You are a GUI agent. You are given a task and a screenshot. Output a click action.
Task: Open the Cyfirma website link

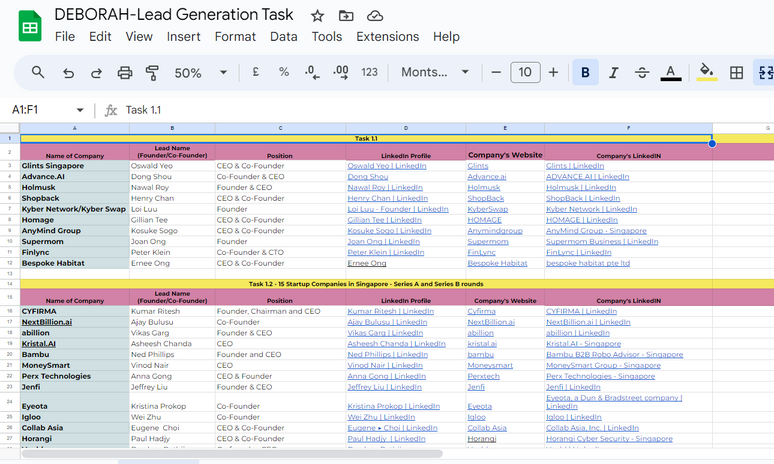tap(481, 311)
